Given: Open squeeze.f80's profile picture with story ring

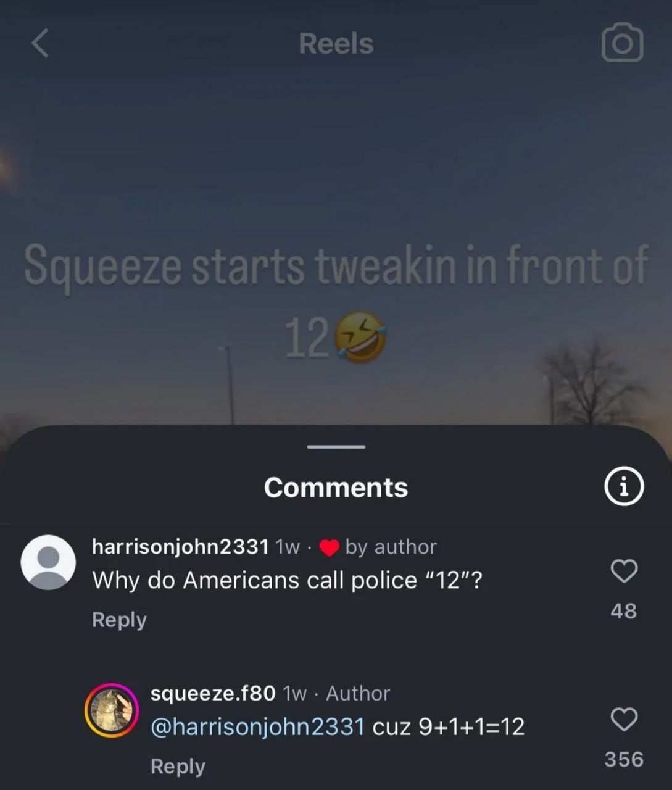Looking at the screenshot, I should [x=111, y=710].
